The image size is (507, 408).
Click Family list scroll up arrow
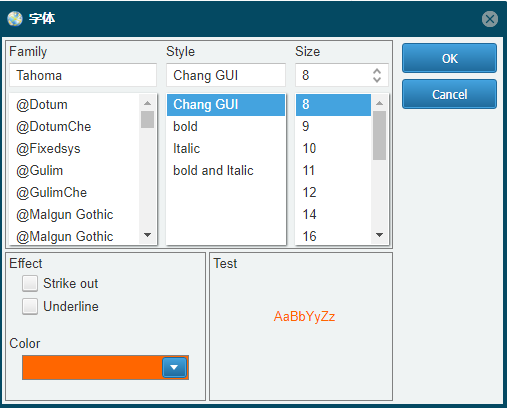coord(147,103)
